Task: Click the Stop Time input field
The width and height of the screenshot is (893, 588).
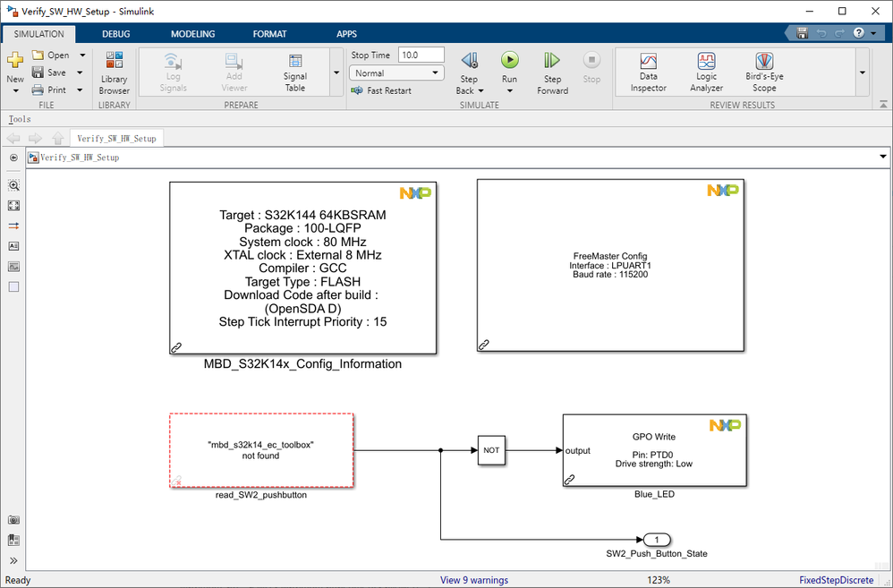Action: (x=421, y=55)
